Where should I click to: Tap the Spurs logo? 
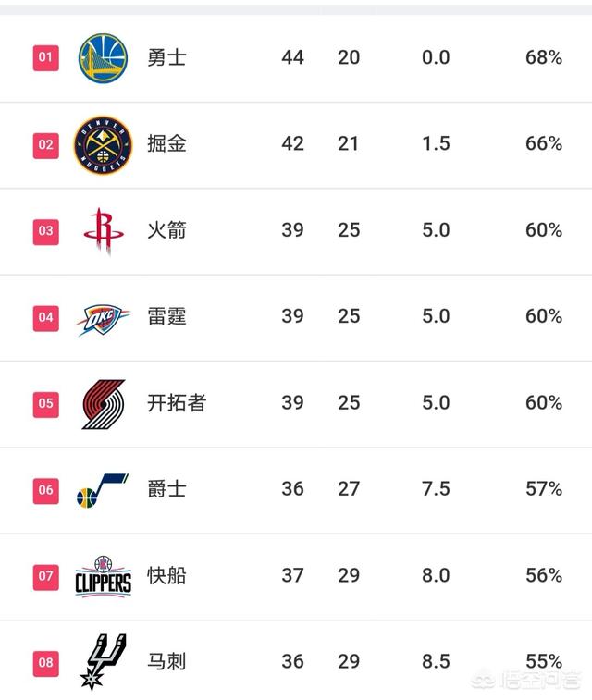pos(103,662)
